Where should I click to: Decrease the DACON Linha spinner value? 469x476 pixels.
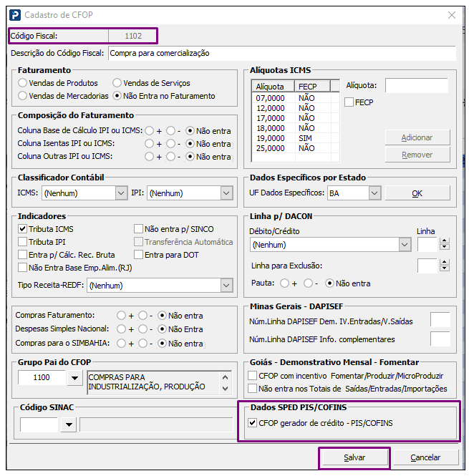point(445,247)
